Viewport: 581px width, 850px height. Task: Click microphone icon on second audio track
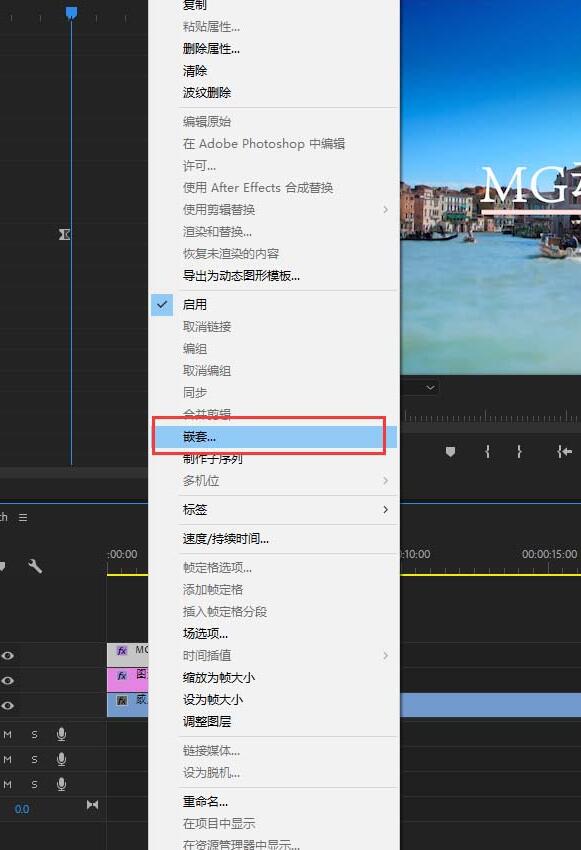tap(61, 759)
